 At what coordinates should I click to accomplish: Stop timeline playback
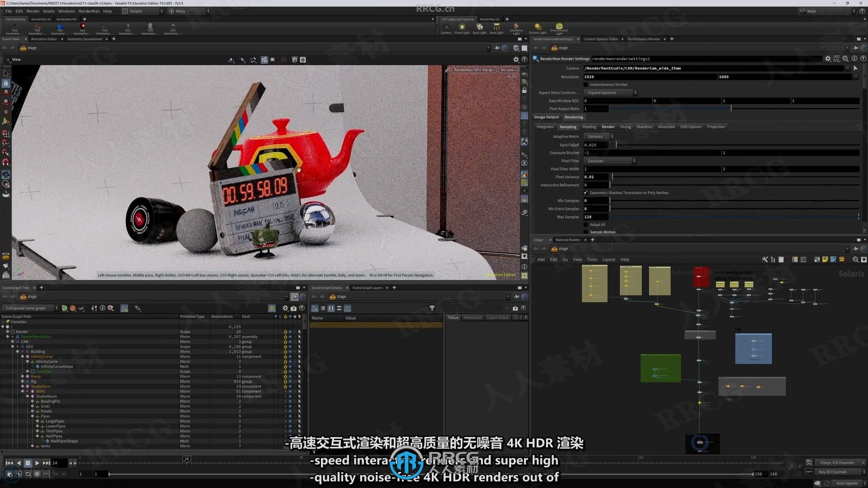pyautogui.click(x=28, y=463)
